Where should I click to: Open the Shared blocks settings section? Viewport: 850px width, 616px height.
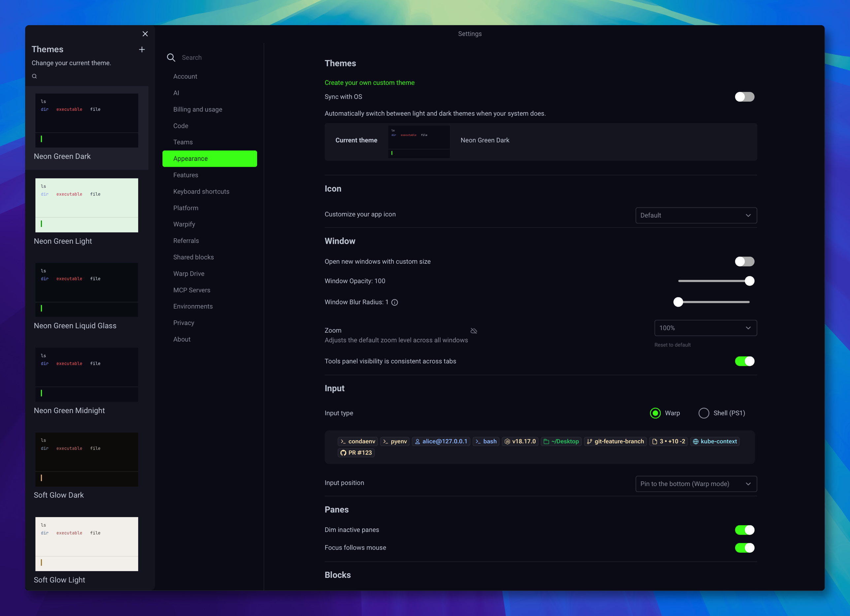click(210, 257)
